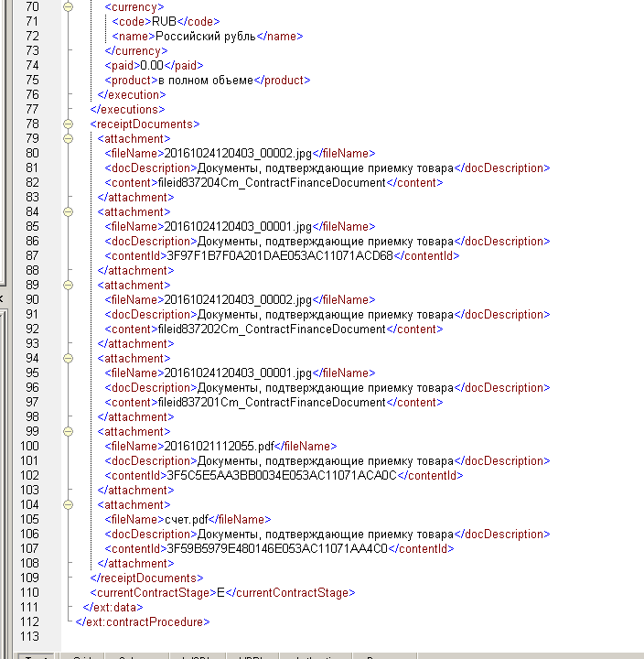Collapse the currency node on line 70
The image size is (644, 659).
[x=68, y=6]
